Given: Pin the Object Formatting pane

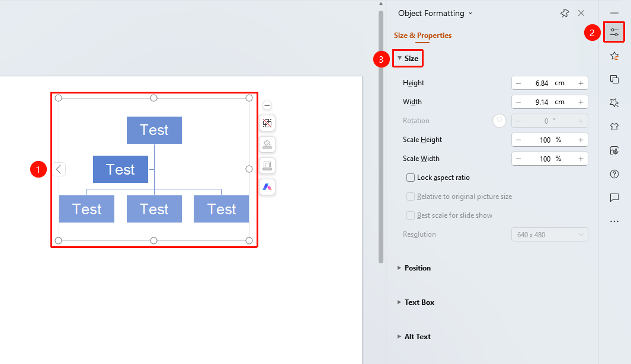Looking at the screenshot, I should click(x=565, y=13).
